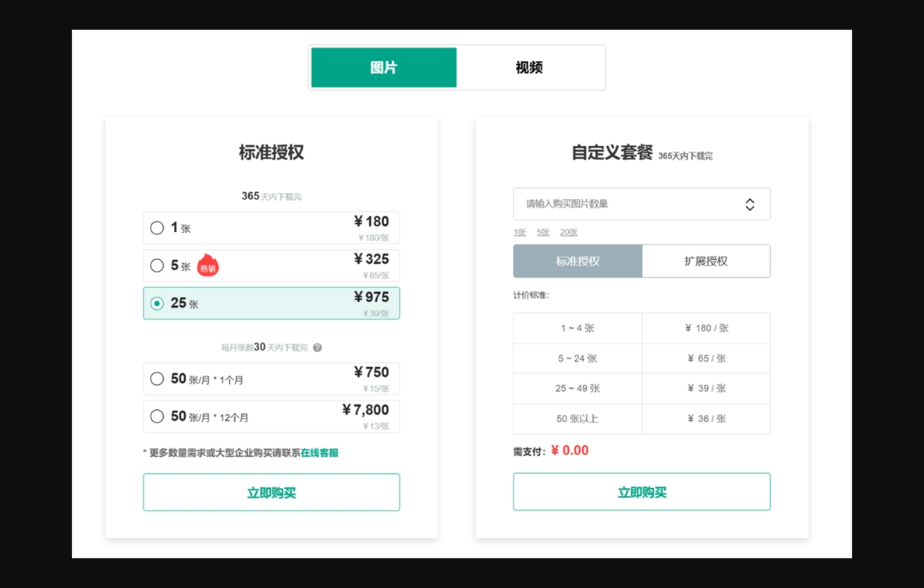Click the 1张 quick quantity link
The image size is (924, 588).
click(x=519, y=232)
